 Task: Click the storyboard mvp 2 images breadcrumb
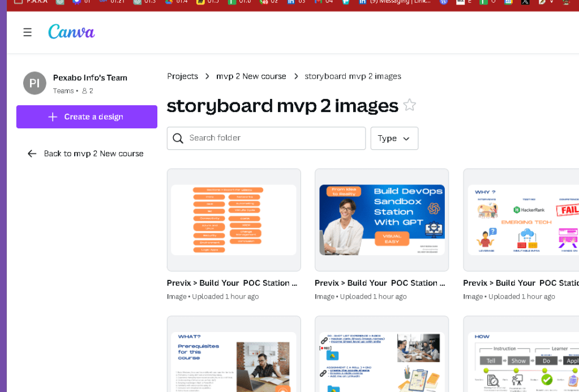tap(353, 76)
